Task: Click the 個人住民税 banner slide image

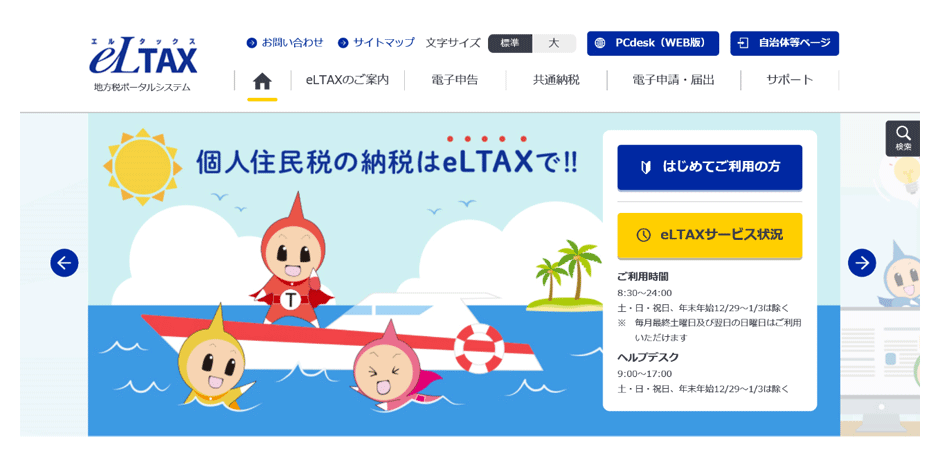Action: tap(345, 275)
